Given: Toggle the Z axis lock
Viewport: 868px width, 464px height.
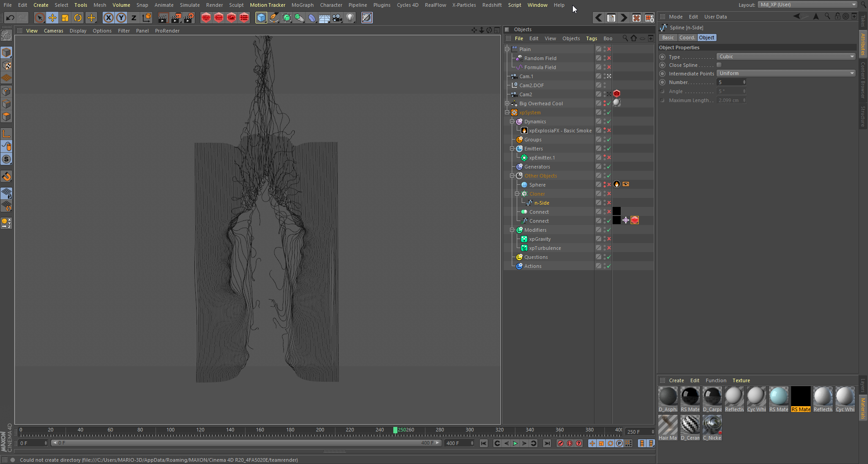Looking at the screenshot, I should click(134, 18).
